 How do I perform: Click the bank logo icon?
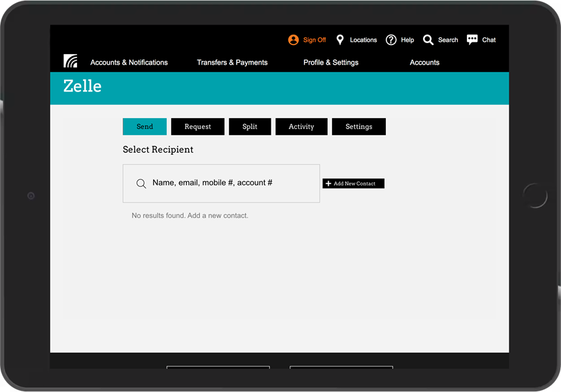[70, 61]
